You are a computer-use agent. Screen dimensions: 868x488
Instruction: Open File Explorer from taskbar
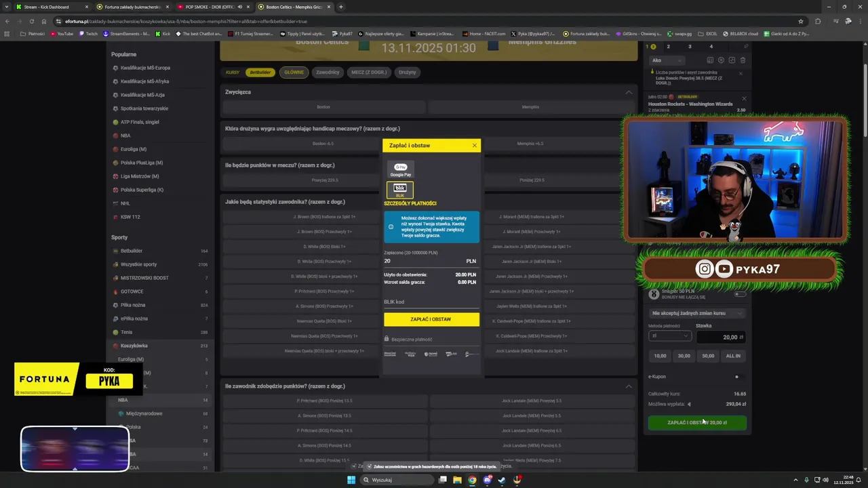[458, 480]
